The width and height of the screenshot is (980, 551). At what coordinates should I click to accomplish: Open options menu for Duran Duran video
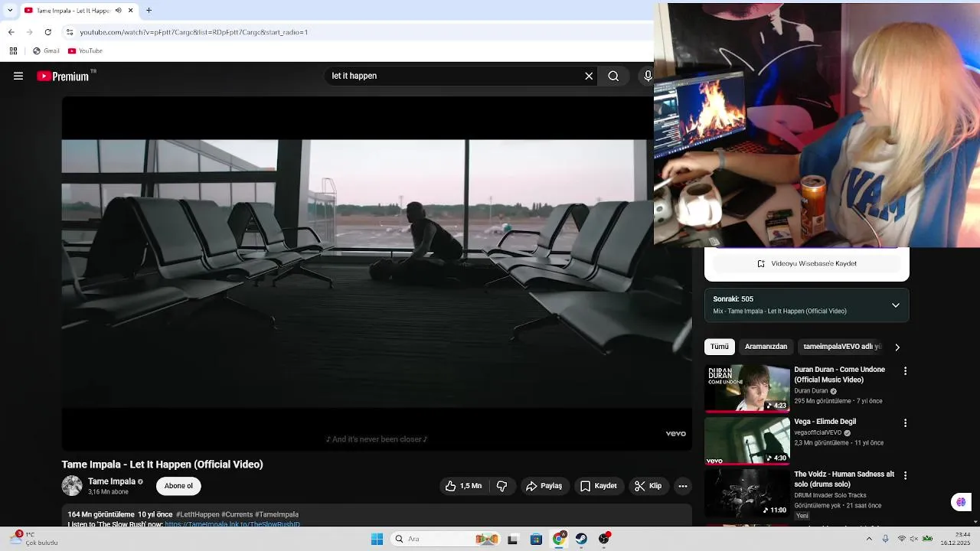(x=905, y=371)
